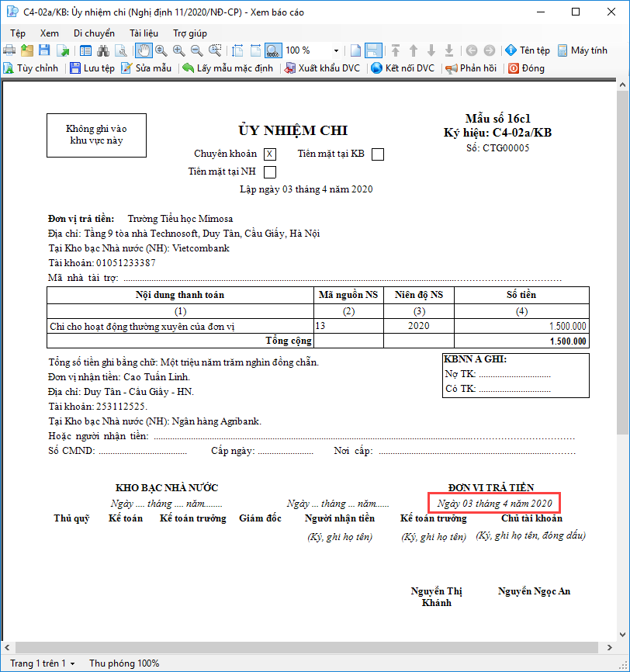Screen dimensions: 630x672
Task: Click the horizontal scrollbar left arrow
Action: pos(7,648)
